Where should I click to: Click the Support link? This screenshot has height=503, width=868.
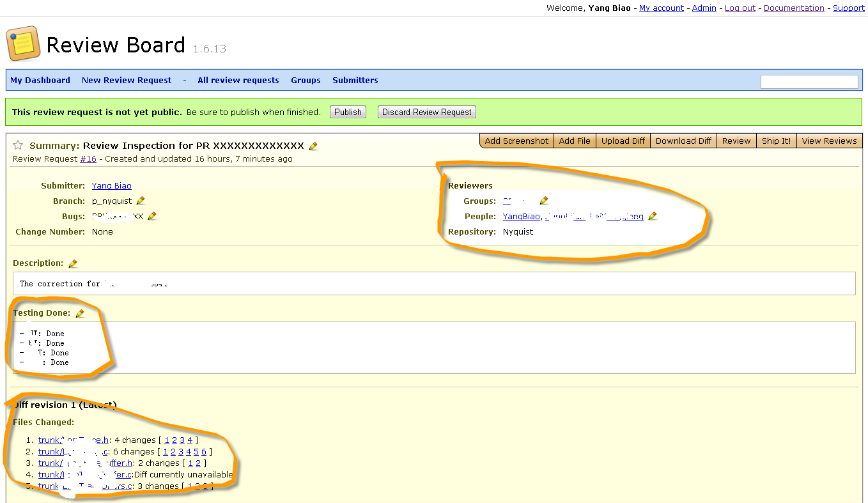[x=849, y=8]
